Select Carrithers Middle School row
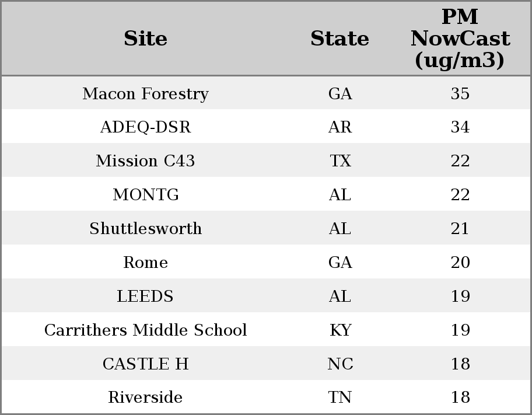This screenshot has width=532, height=415. point(266,329)
